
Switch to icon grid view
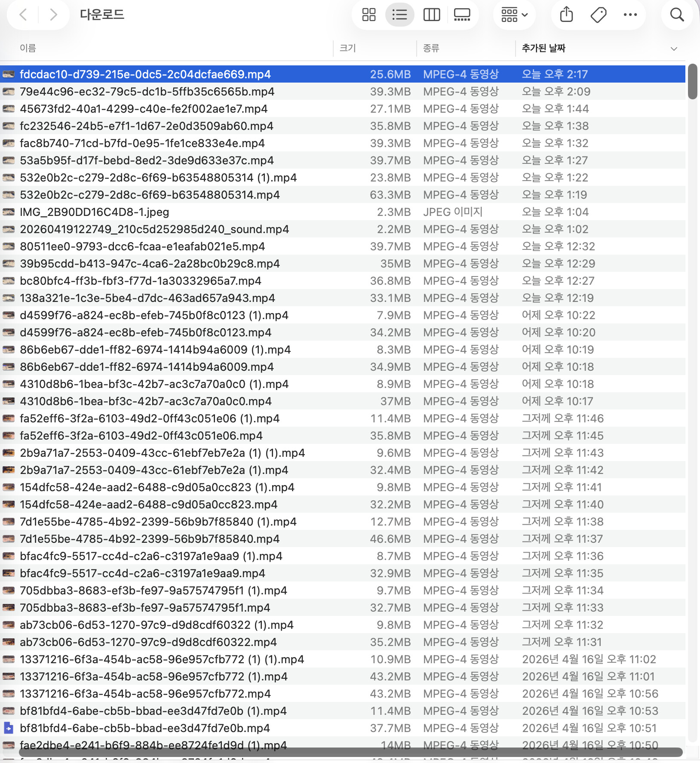[368, 15]
